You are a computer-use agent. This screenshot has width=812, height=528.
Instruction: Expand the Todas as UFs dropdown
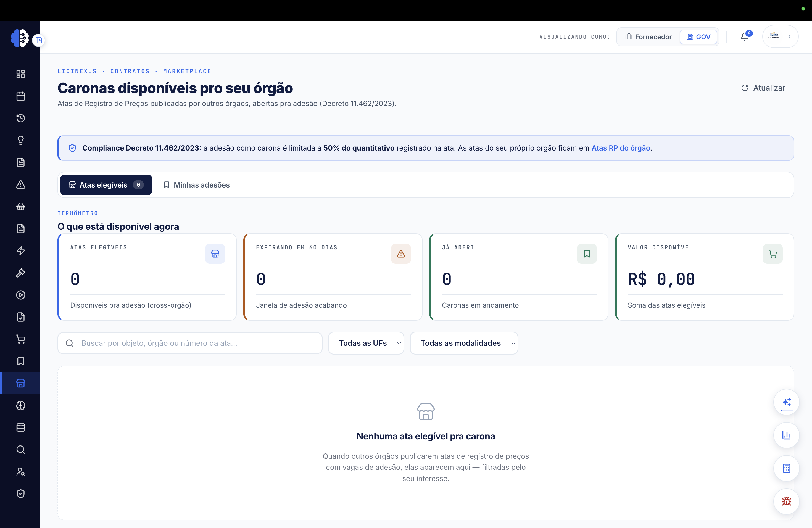366,343
